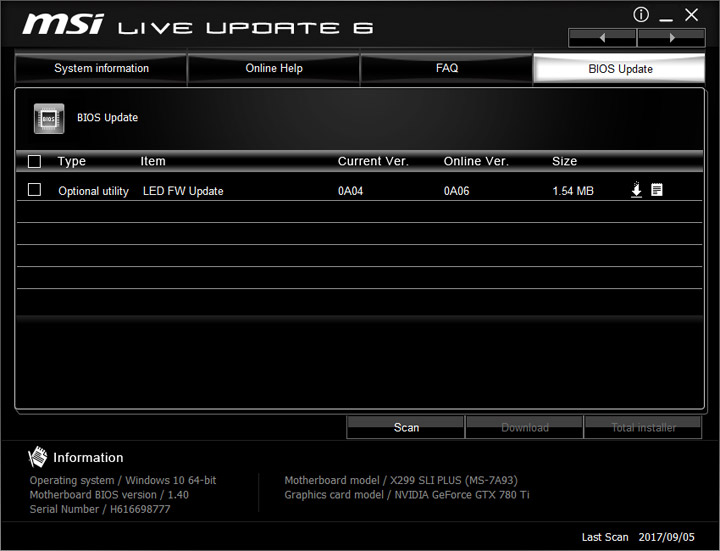The image size is (720, 551).
Task: Select the Optional utility type cell
Action: click(x=93, y=191)
